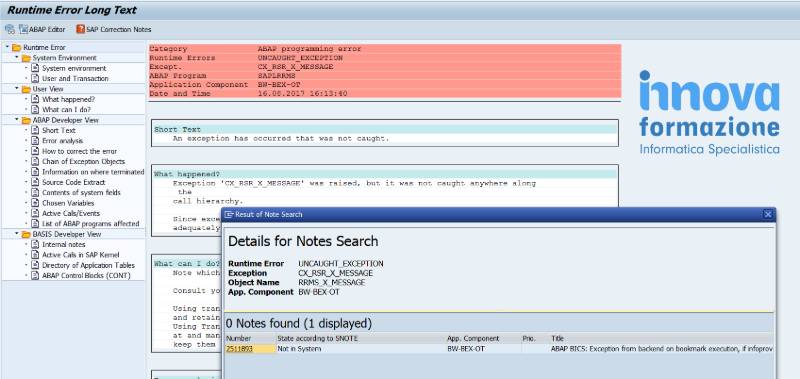Open the Short Text tree entry
This screenshot has width=800, height=379.
click(x=59, y=131)
